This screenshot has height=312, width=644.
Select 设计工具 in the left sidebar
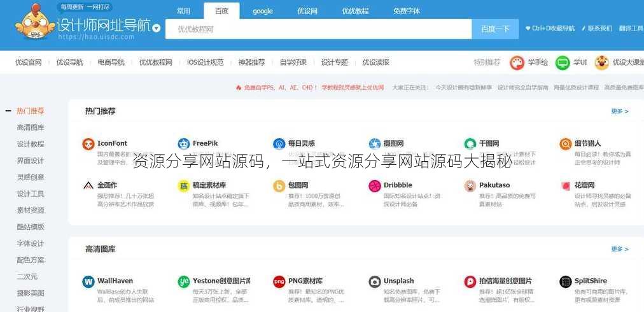[x=31, y=194]
